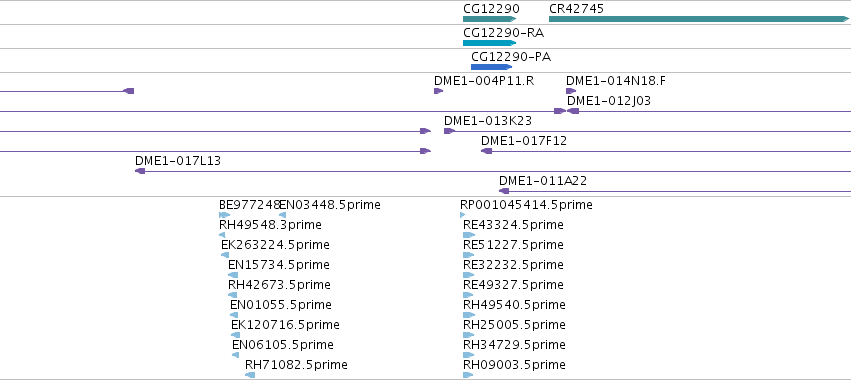This screenshot has width=851, height=380.
Task: Click the DME1-014N18.F arrow marker
Action: pyautogui.click(x=571, y=91)
